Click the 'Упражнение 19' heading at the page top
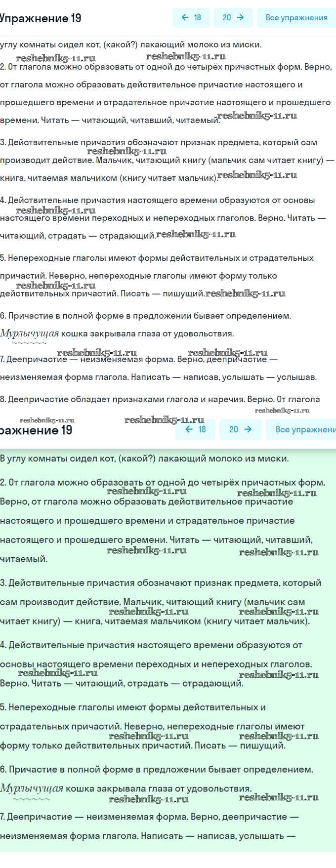The width and height of the screenshot is (336, 868). click(41, 18)
